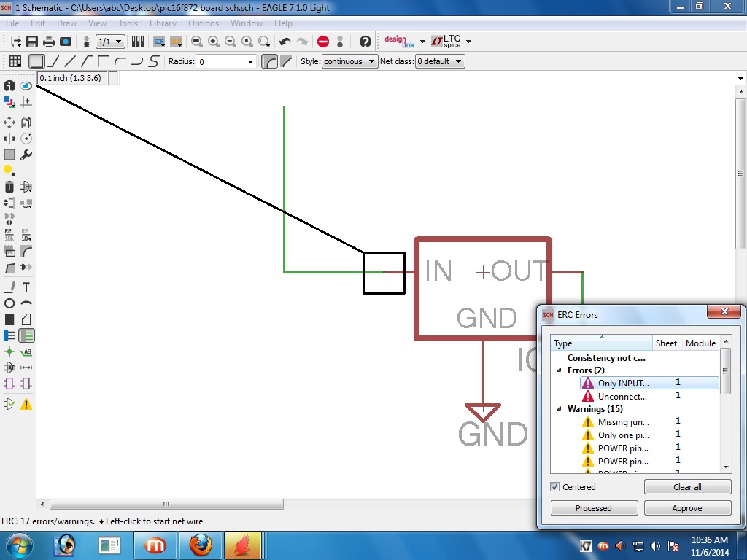
Task: Zoom to fit drawing
Action: pos(196,42)
